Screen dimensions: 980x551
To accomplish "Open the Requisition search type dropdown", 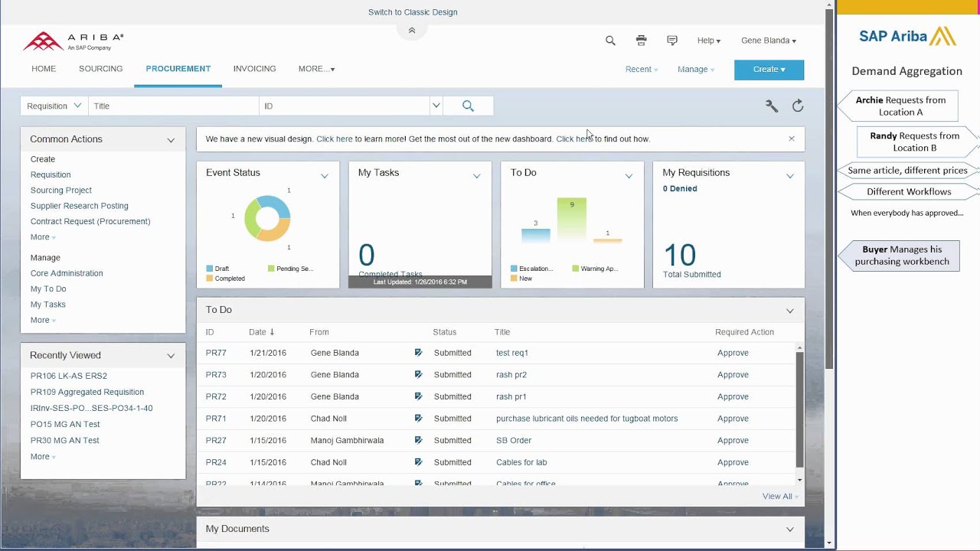I will (54, 106).
